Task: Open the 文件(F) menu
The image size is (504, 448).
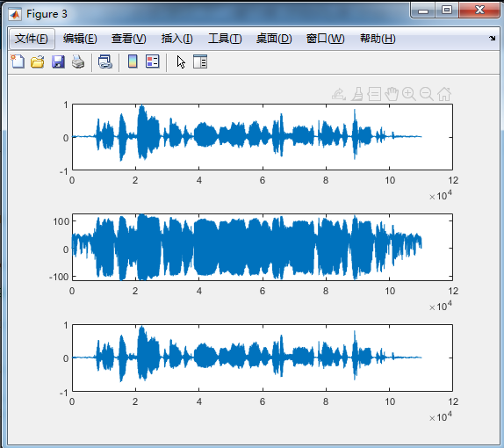Action: [x=32, y=39]
